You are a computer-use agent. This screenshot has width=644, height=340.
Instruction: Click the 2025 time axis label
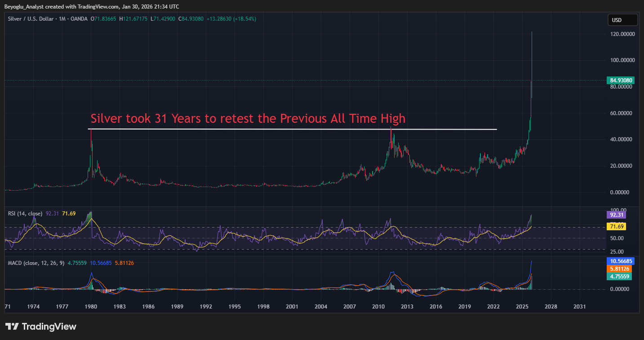[x=522, y=306]
